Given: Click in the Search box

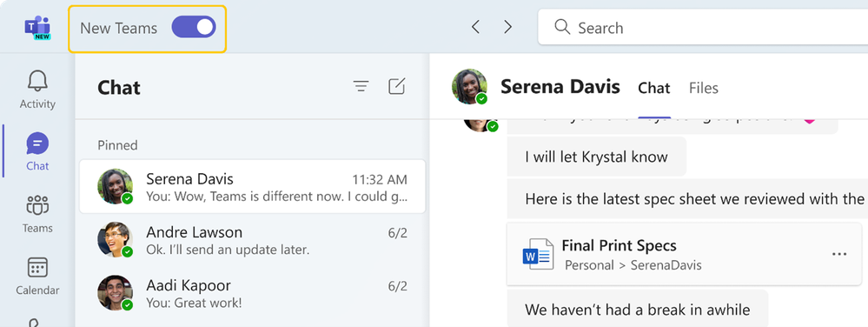Looking at the screenshot, I should click(x=703, y=27).
